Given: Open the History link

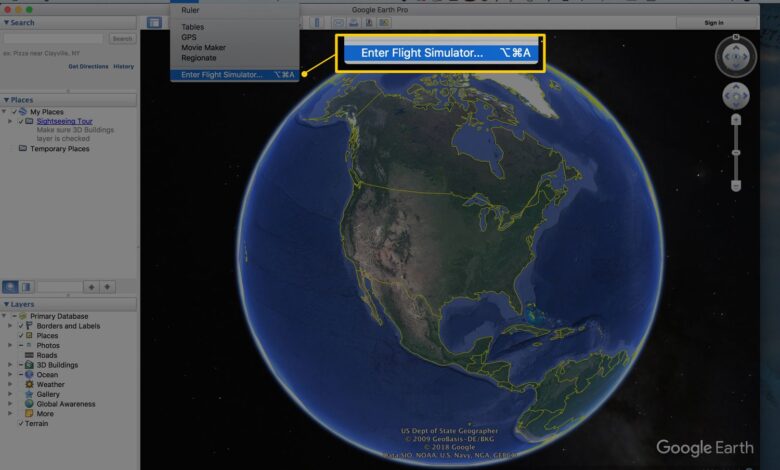Looking at the screenshot, I should tap(123, 66).
